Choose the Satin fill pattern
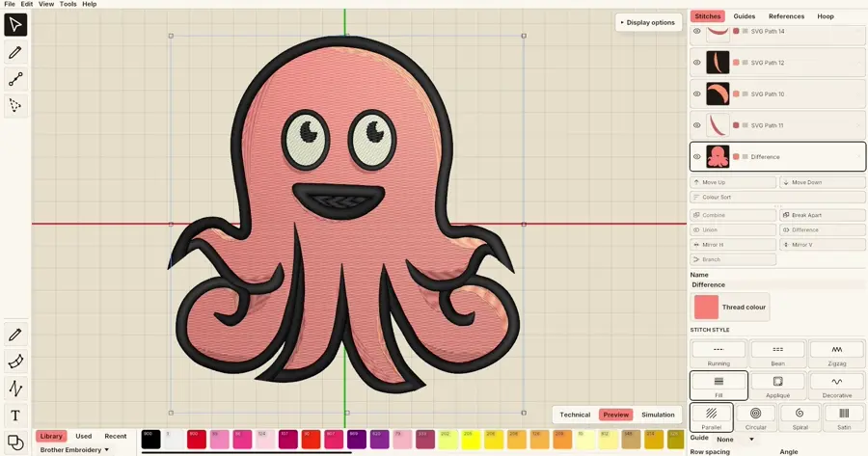868x456 pixels. click(844, 417)
